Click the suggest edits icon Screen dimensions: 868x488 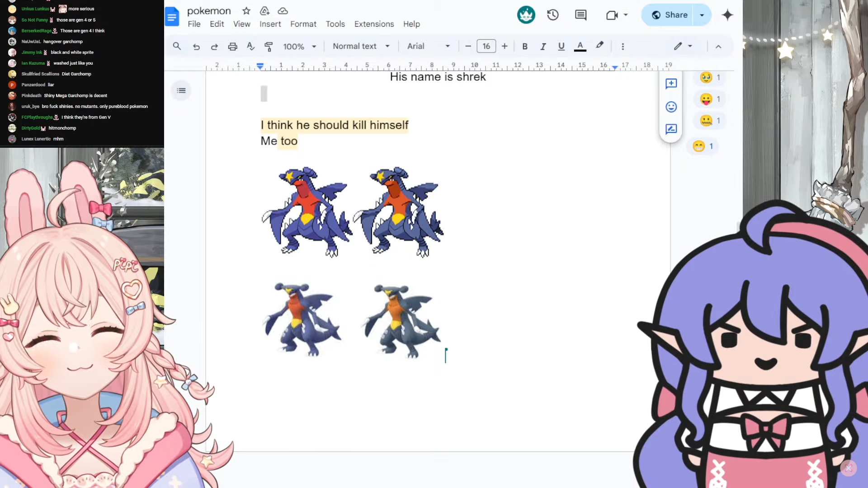pyautogui.click(x=671, y=129)
